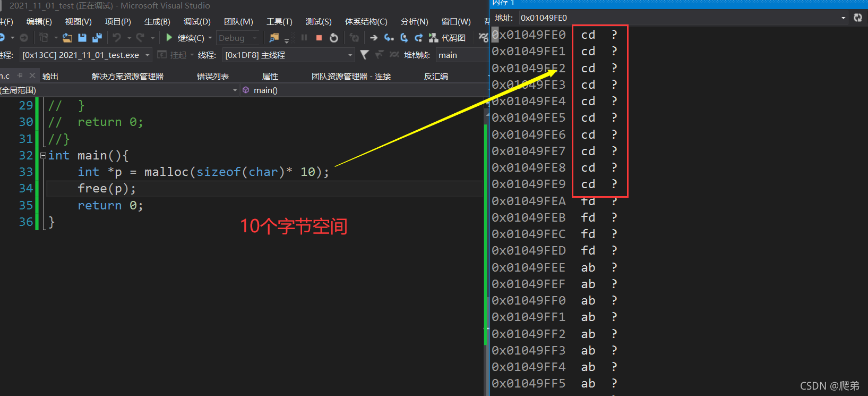Screen dimensions: 868x396
Task: Select memory address 0x01049FEA
Action: click(529, 201)
